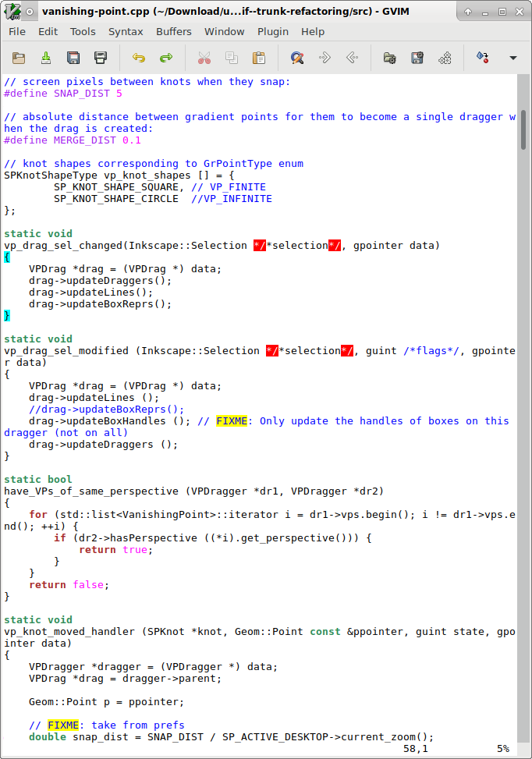Paste using the clipboard icon

click(x=259, y=58)
